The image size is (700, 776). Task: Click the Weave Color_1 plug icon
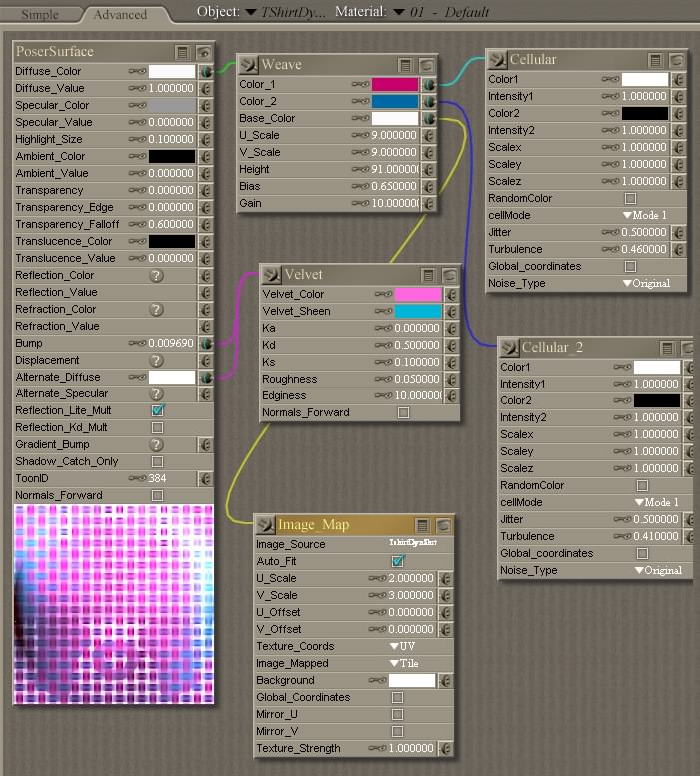(x=429, y=85)
